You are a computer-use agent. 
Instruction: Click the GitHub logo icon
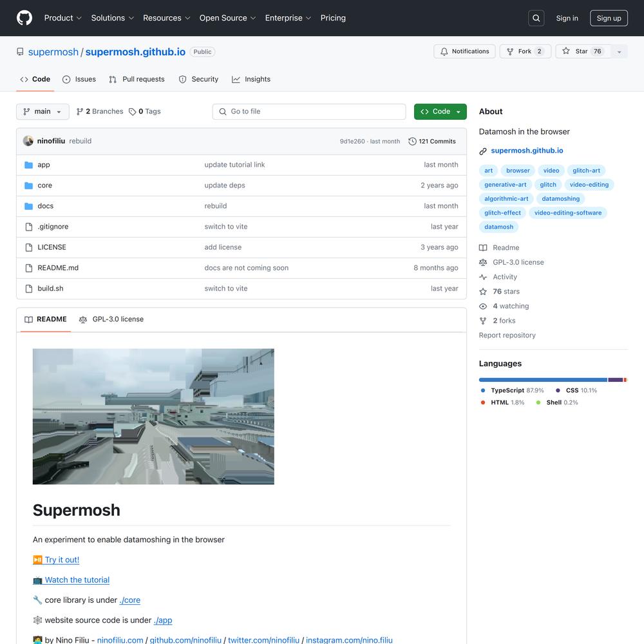point(24,18)
